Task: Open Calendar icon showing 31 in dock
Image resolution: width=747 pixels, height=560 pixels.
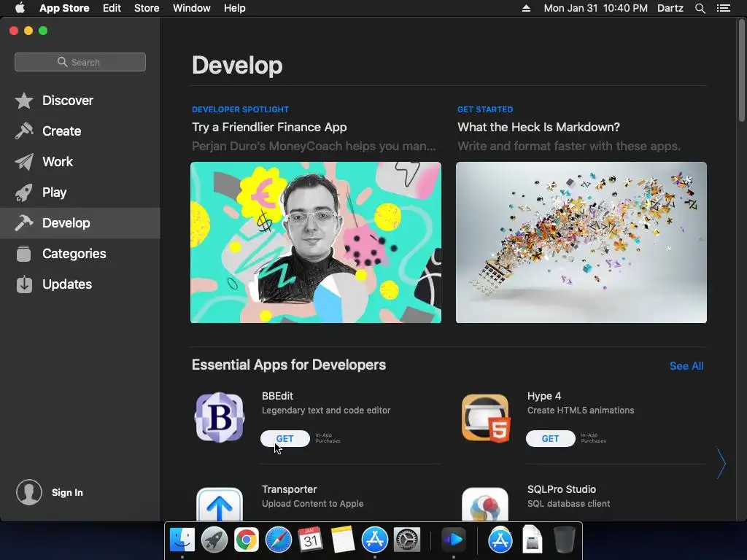Action: point(310,540)
